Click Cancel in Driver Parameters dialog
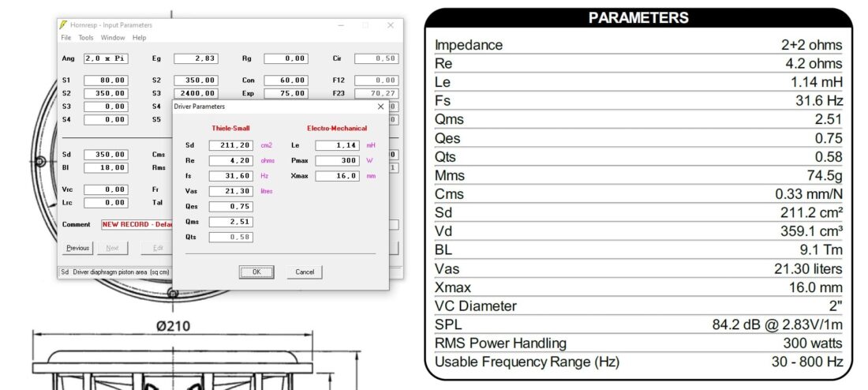The height and width of the screenshot is (390, 868). point(305,272)
